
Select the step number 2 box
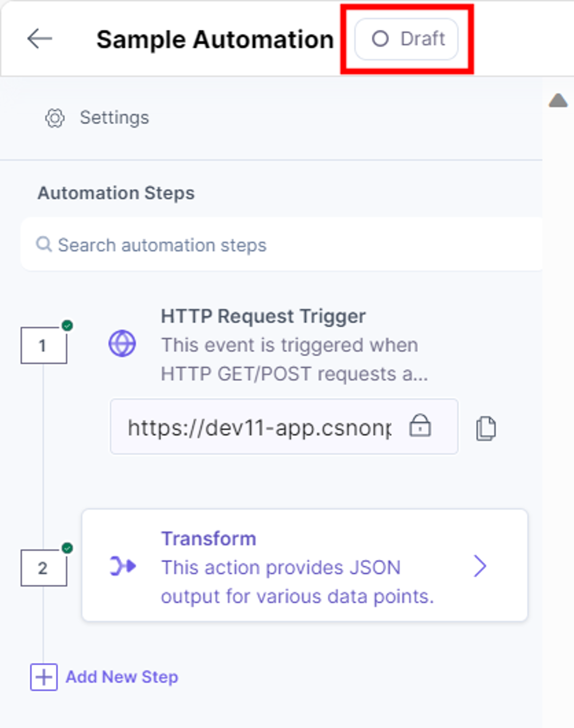[44, 568]
